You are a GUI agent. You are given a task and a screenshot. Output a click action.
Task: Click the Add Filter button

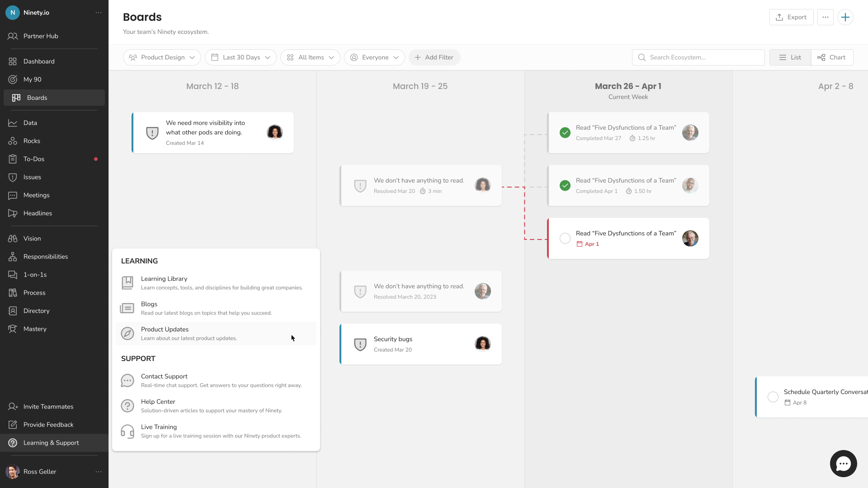[434, 57]
